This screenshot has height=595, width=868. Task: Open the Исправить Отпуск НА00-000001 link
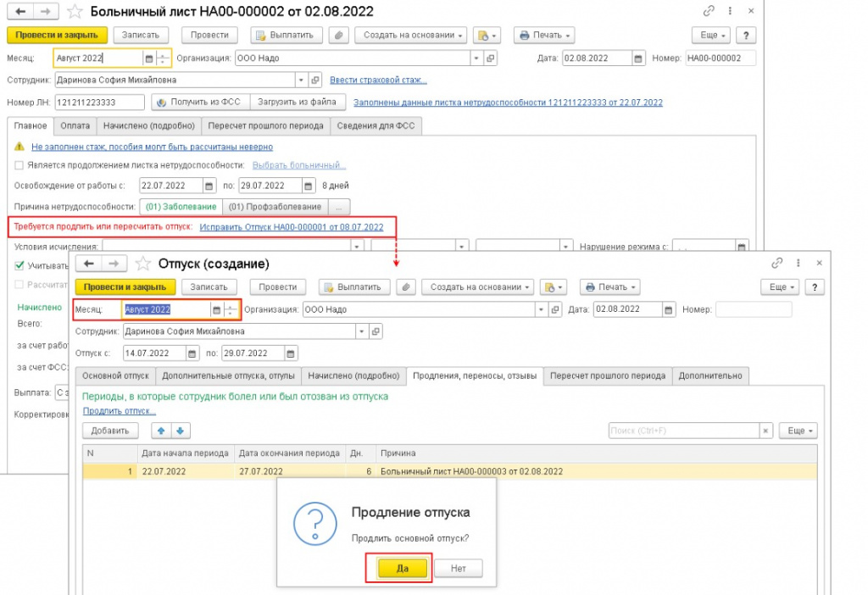292,227
